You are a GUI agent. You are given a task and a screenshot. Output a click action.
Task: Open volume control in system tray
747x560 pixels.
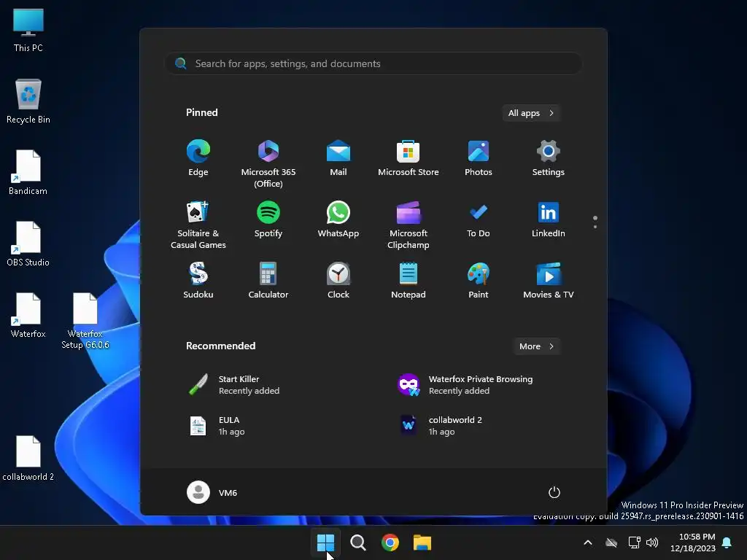(x=652, y=542)
